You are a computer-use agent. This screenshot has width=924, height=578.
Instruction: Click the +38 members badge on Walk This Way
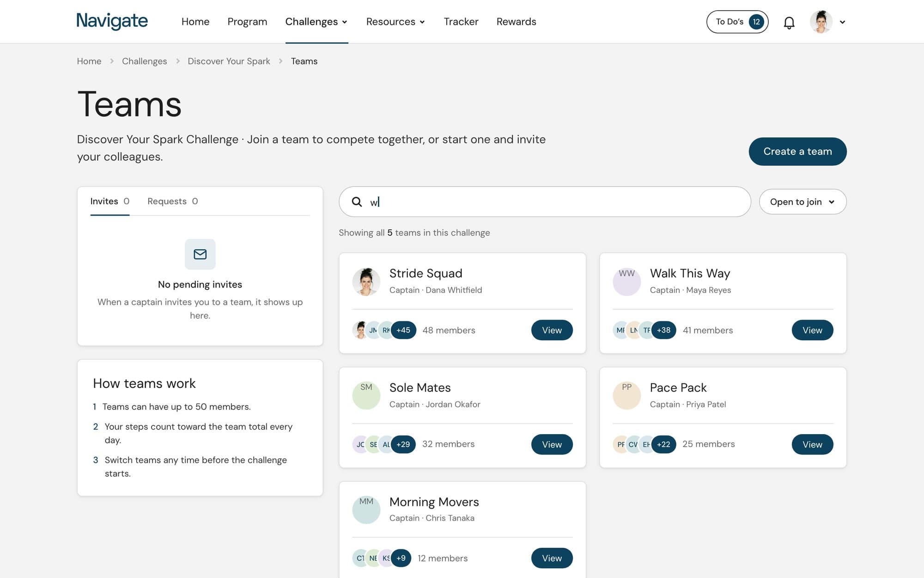pyautogui.click(x=664, y=330)
